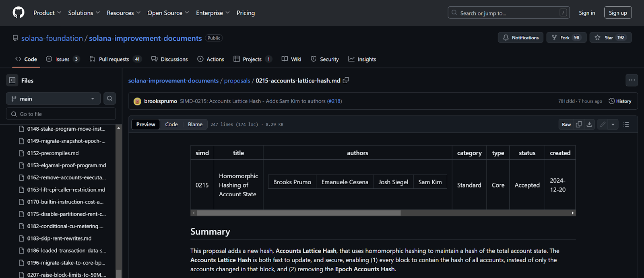Open the Security tab

point(325,59)
